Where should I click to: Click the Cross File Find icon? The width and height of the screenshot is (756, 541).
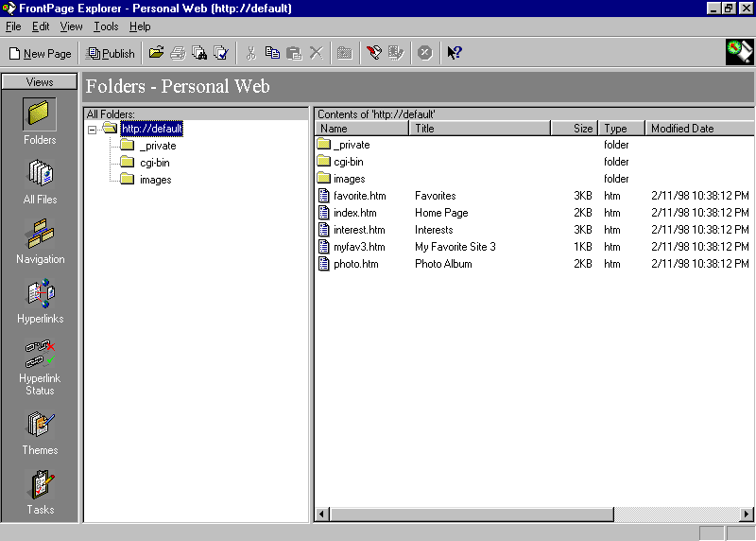199,53
